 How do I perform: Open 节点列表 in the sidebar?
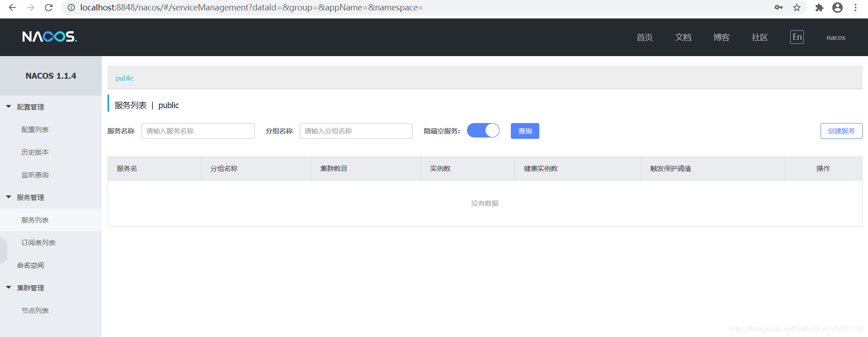pos(35,310)
